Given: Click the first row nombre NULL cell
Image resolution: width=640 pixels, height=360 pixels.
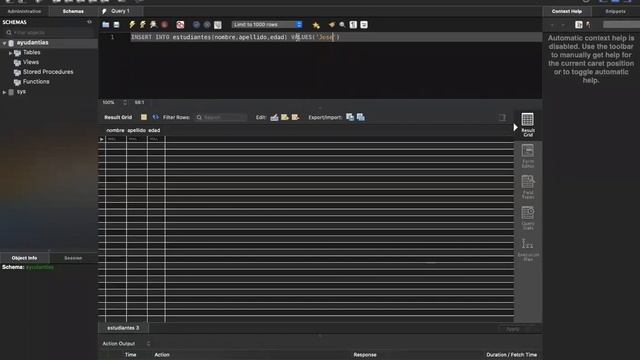Looking at the screenshot, I should point(116,139).
